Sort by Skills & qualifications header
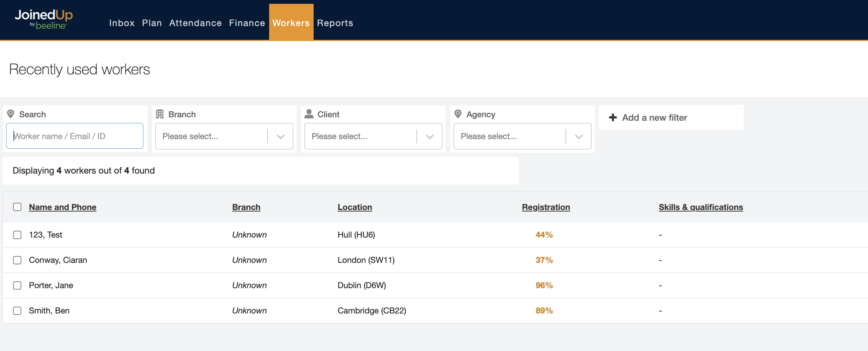The image size is (868, 351). [x=700, y=207]
